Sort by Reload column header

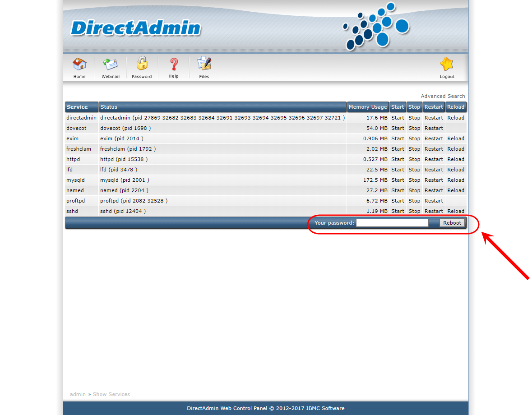click(456, 107)
